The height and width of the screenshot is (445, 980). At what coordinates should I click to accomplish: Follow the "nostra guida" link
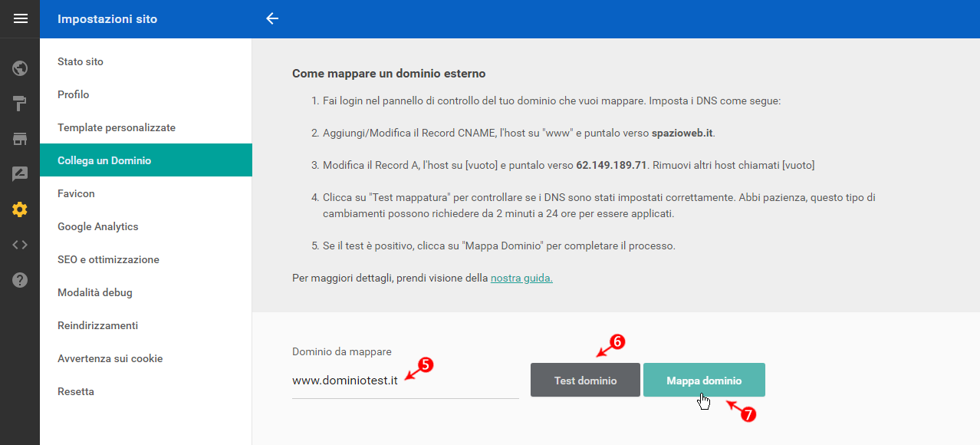point(521,278)
